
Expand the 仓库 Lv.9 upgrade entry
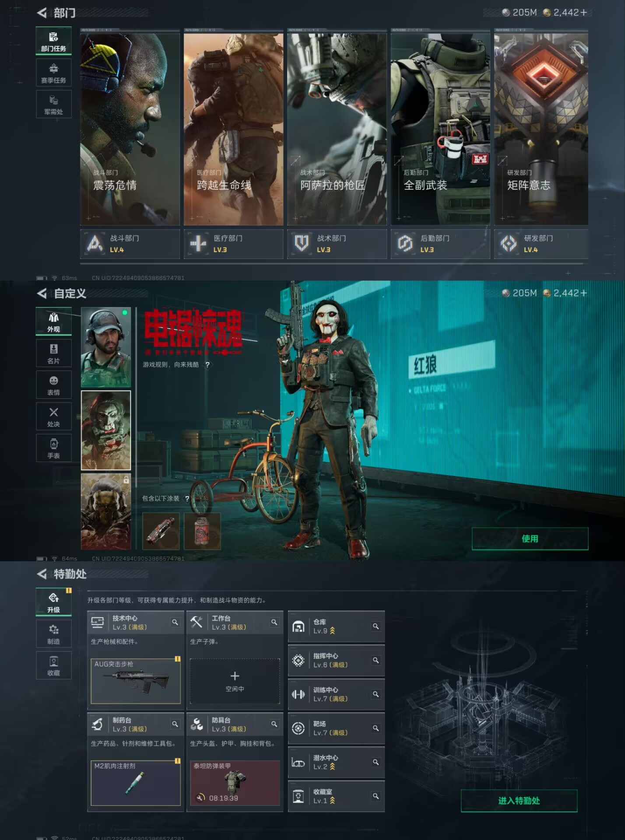tap(336, 626)
